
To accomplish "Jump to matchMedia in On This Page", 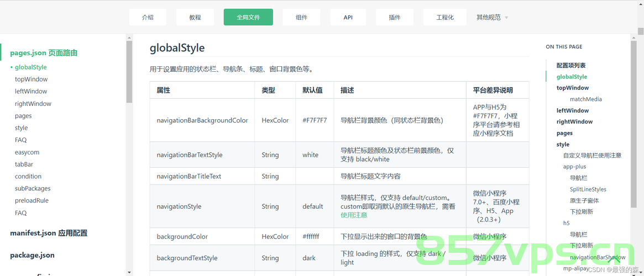I will [585, 99].
